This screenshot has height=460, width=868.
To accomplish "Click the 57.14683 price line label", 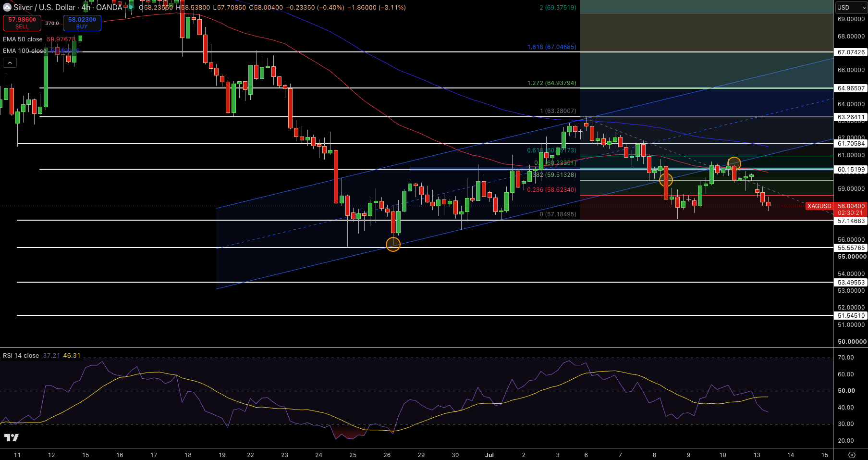I will click(851, 221).
